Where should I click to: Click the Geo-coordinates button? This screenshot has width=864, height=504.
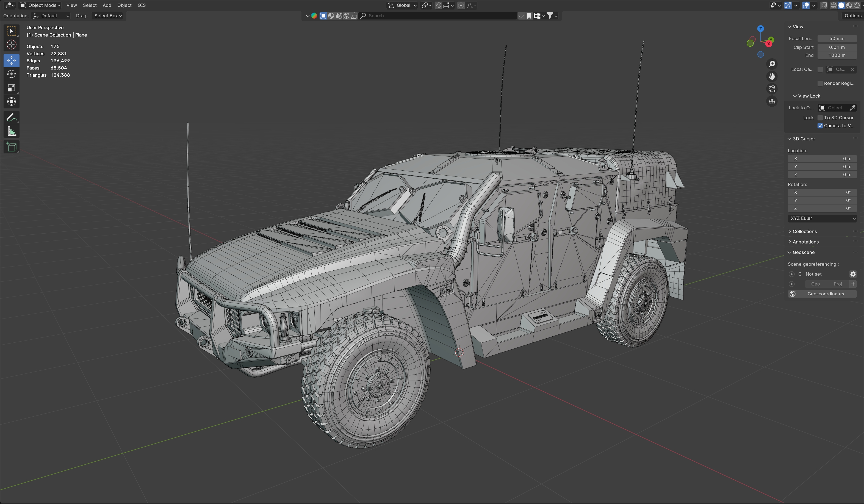pos(822,294)
